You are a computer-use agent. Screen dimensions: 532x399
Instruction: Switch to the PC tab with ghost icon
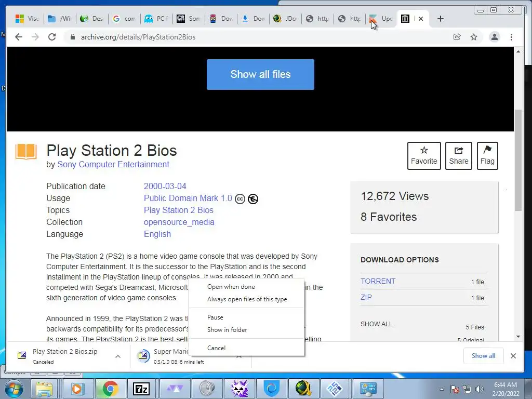click(x=156, y=19)
